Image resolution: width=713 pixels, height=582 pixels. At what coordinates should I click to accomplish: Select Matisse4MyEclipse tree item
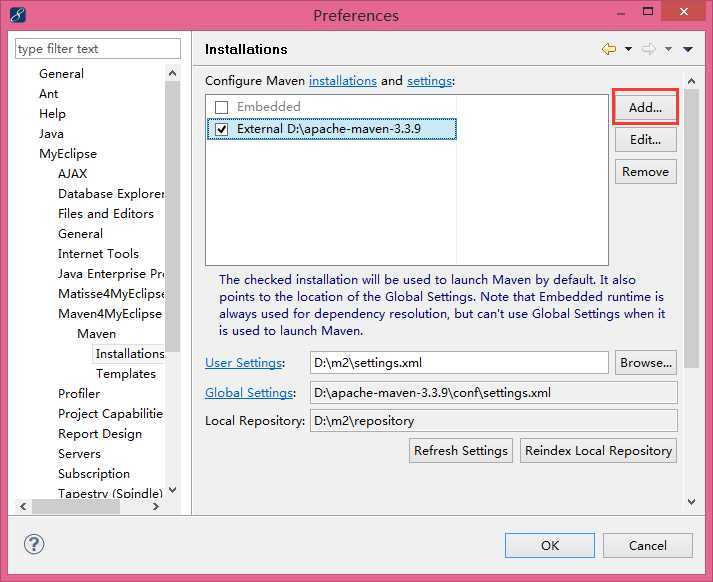tap(111, 294)
